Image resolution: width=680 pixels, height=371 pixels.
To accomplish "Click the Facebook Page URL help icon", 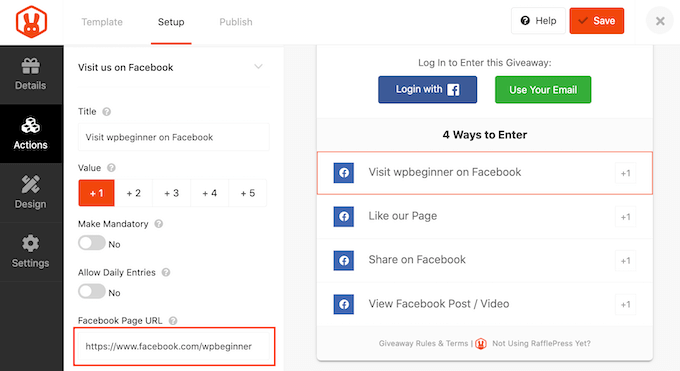I will point(173,321).
